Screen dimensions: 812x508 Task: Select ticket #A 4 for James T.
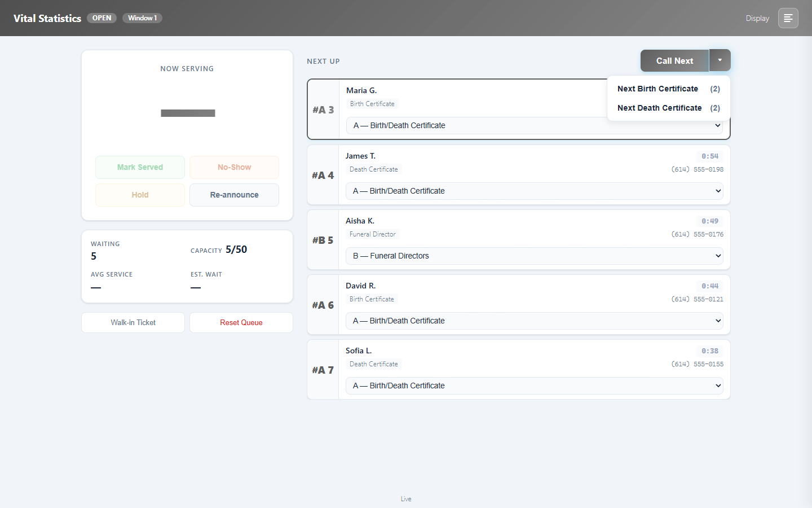coord(323,175)
